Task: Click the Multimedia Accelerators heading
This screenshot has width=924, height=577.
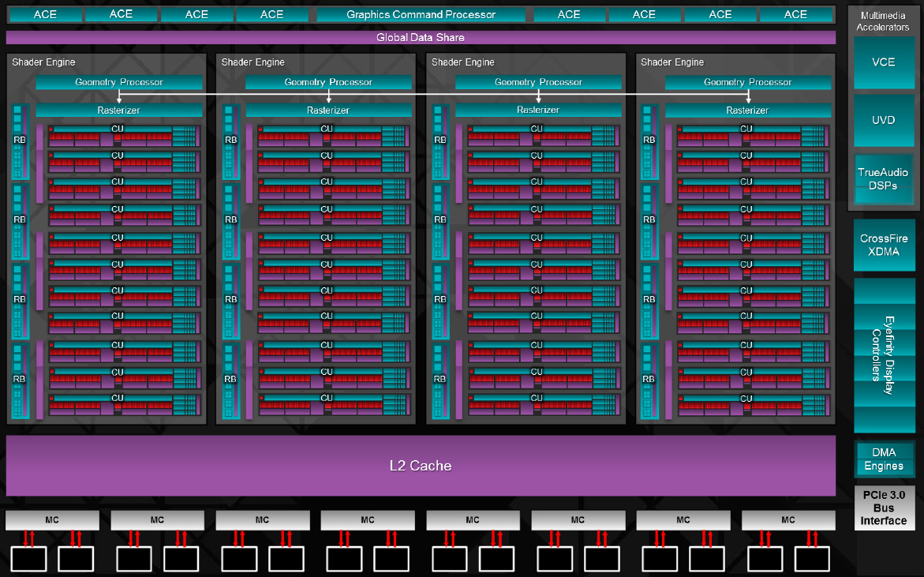Action: pyautogui.click(x=883, y=21)
